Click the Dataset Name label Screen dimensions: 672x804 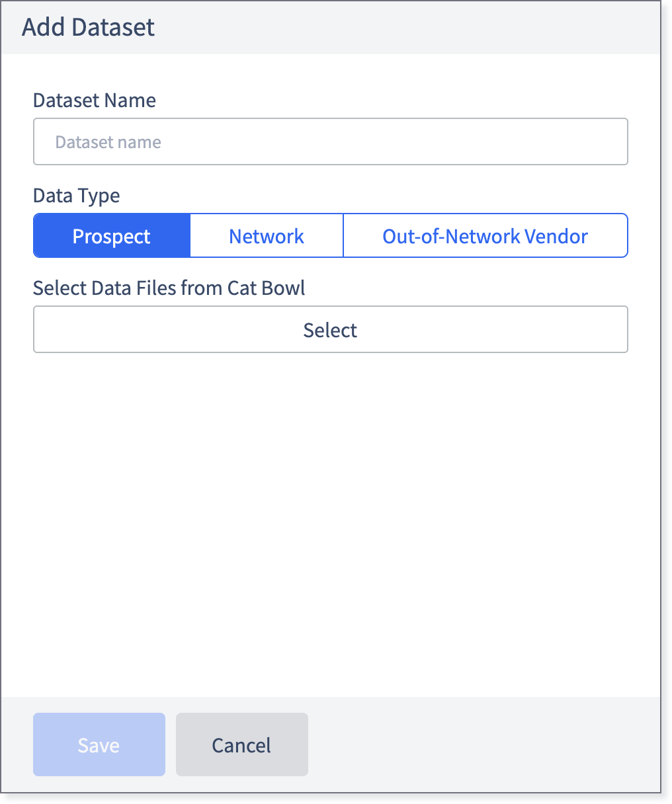[x=95, y=100]
